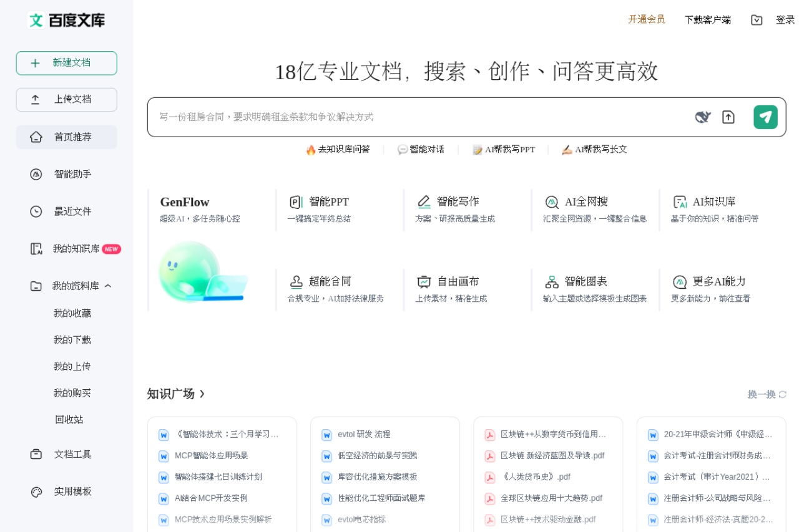
Task: Click the Word icon beside evtol 研发 流程
Action: point(326,435)
